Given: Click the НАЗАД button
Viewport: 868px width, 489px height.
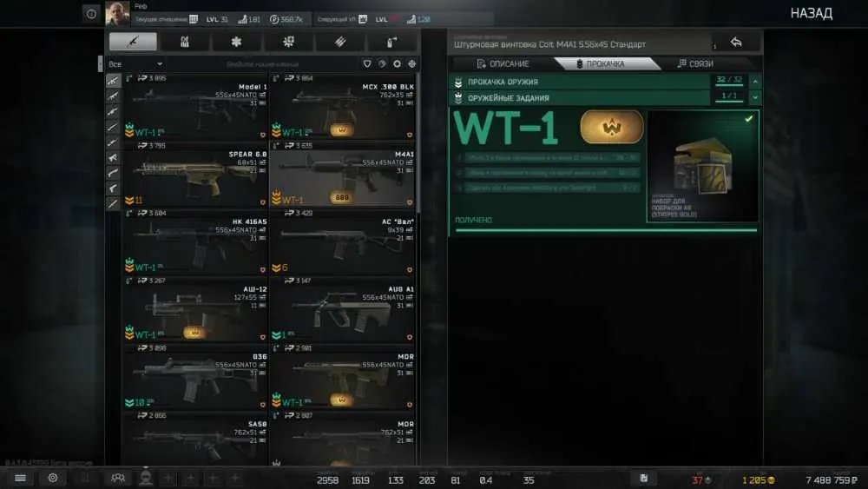Looking at the screenshot, I should pos(811,13).
